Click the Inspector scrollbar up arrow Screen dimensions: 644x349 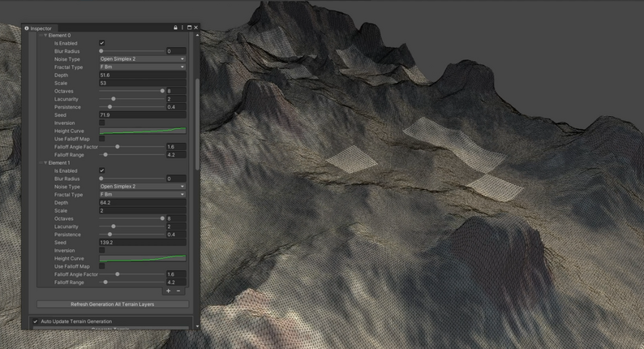[198, 36]
